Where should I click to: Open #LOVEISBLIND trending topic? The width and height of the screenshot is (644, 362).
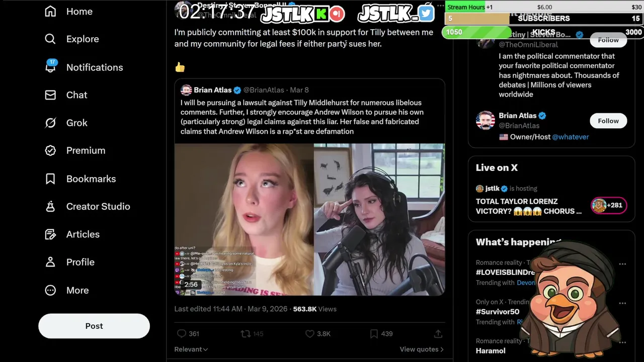coord(505,272)
